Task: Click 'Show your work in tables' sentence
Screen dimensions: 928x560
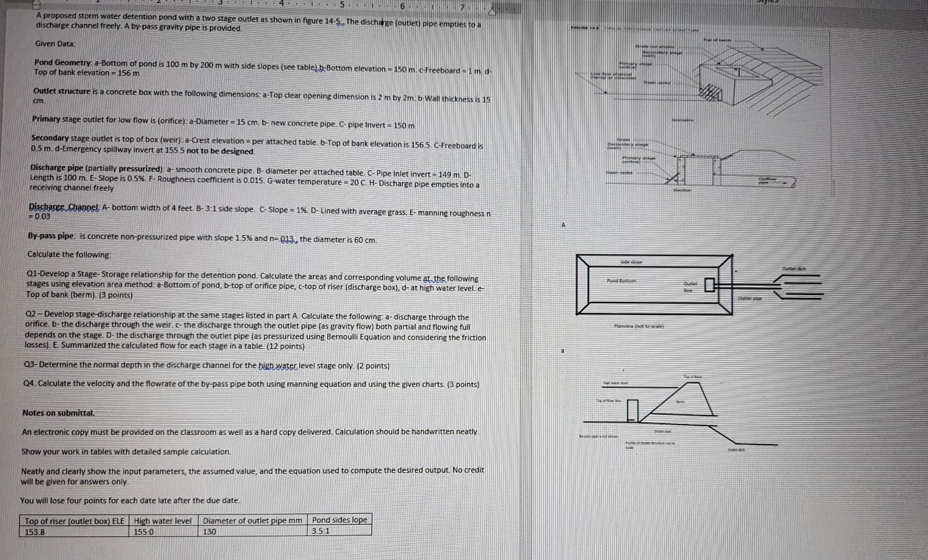Action: [x=126, y=452]
